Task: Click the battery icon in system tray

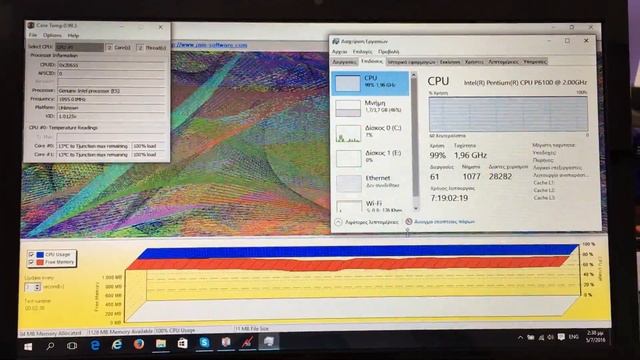Action: (x=531, y=338)
